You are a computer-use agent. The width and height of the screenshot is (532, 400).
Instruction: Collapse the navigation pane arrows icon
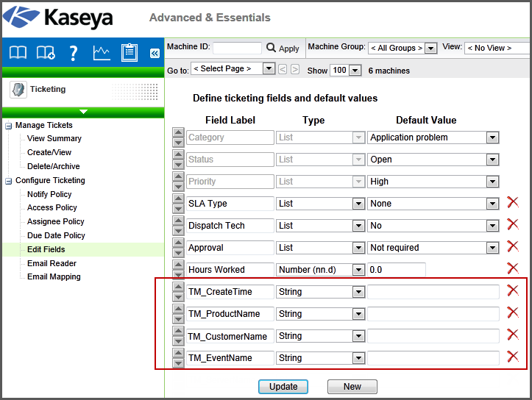coord(155,53)
